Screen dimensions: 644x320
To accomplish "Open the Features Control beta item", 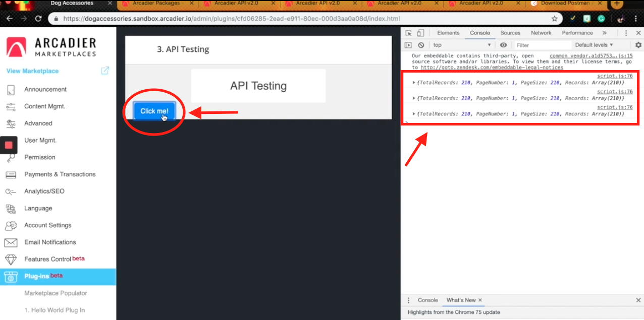I will click(54, 260).
